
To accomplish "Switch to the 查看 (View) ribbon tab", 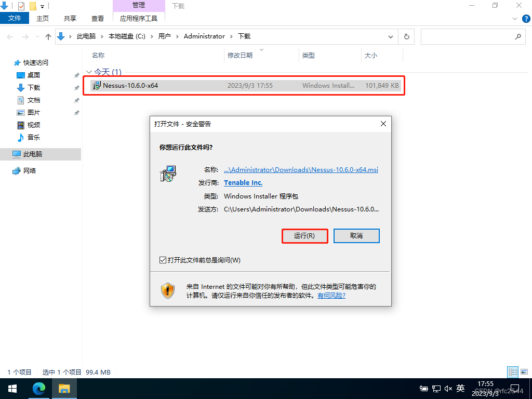I will [x=97, y=18].
